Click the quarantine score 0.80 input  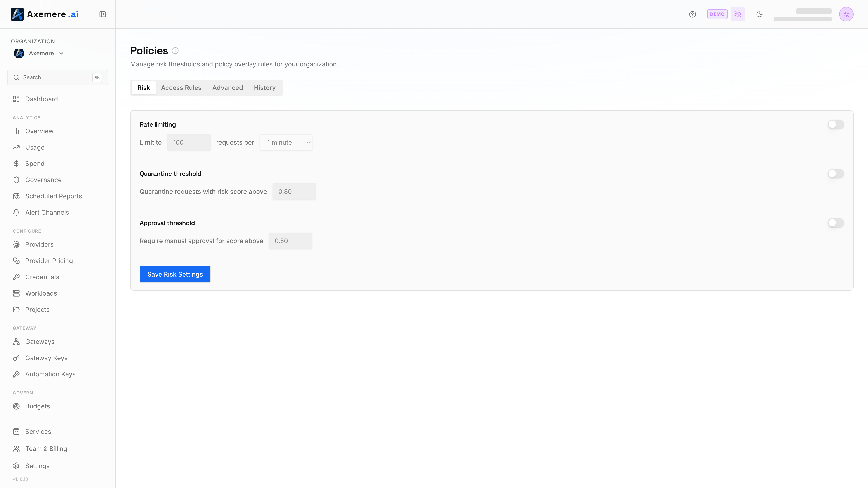click(294, 192)
